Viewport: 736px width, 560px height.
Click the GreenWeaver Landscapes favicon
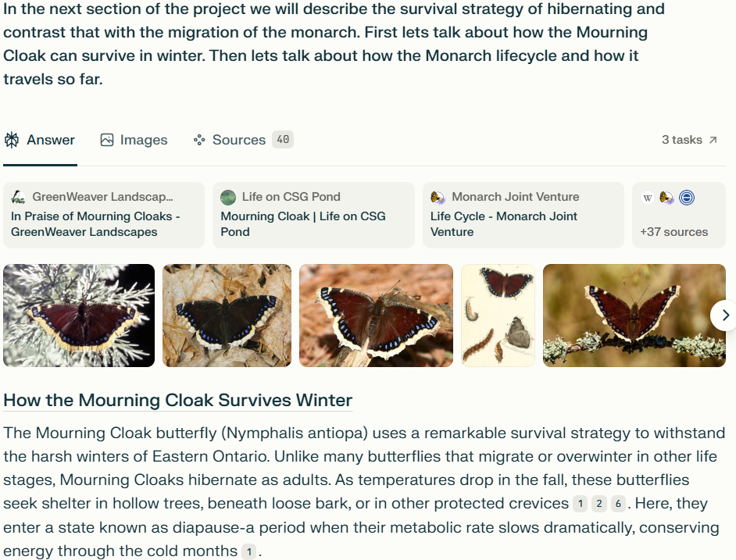pyautogui.click(x=18, y=197)
